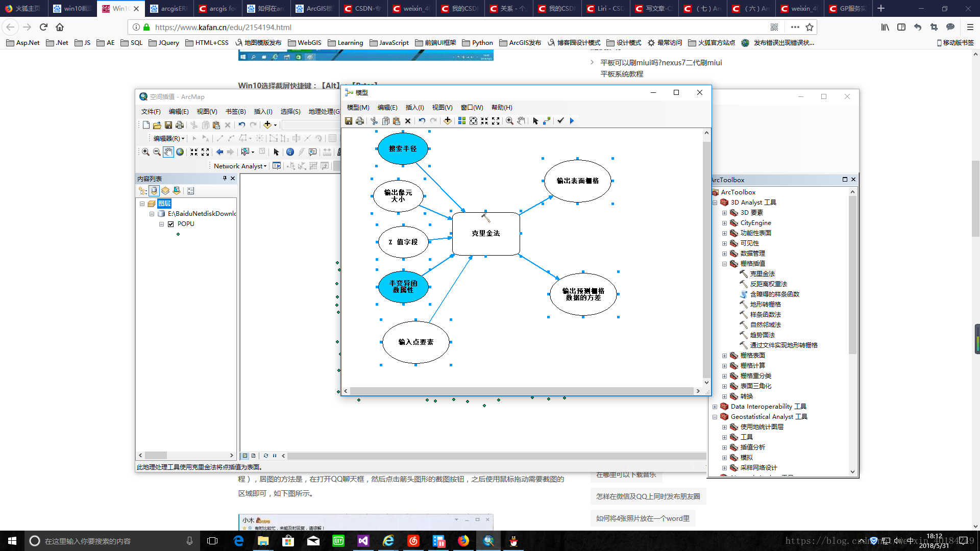
Task: Select the 克里金法 tool box in model
Action: click(486, 234)
